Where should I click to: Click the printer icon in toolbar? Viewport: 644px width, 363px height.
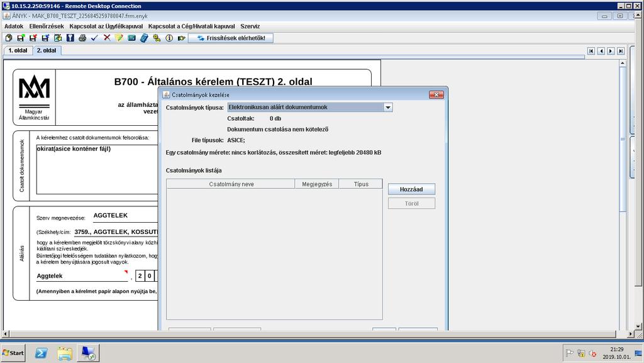tap(82, 38)
